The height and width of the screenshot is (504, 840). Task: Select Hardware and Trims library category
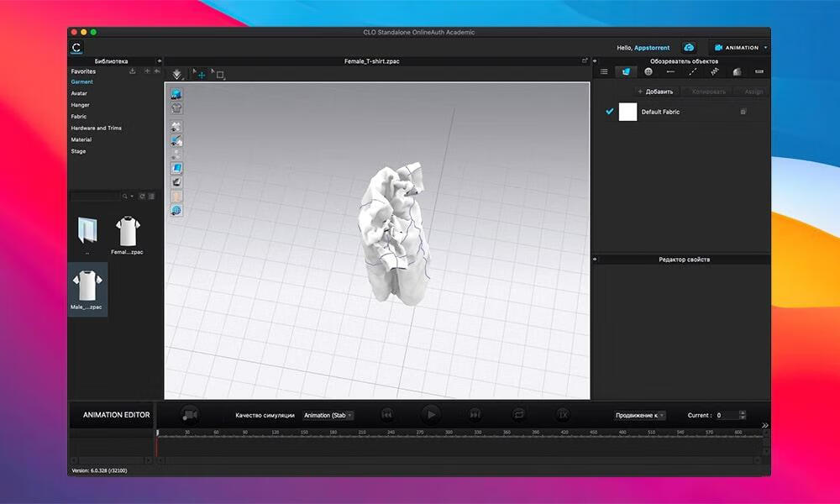[x=96, y=129]
